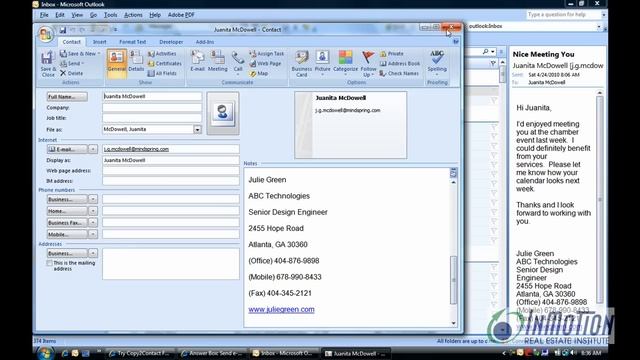Open the dropdown arrow beside Mobile phone
This screenshot has height=360, width=640.
coord(93,234)
